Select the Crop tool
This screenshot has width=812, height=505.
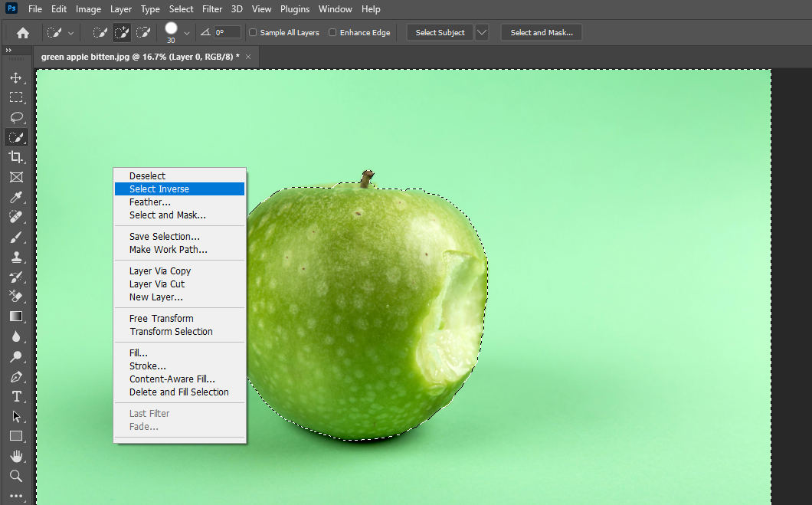(16, 157)
